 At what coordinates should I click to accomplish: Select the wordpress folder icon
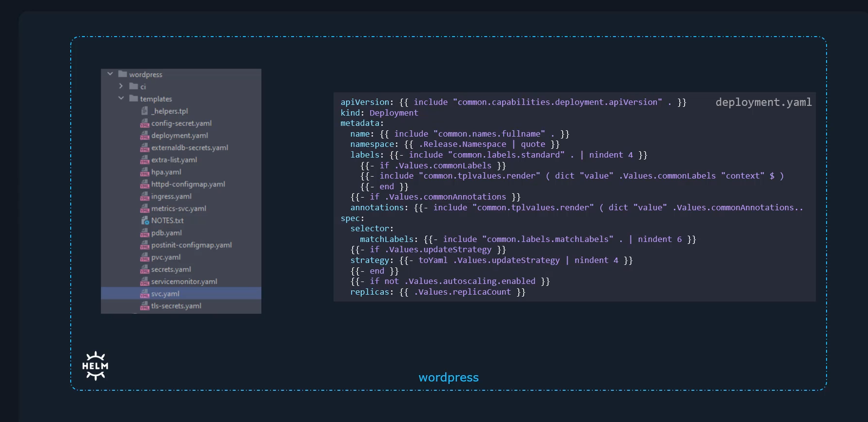(x=123, y=74)
